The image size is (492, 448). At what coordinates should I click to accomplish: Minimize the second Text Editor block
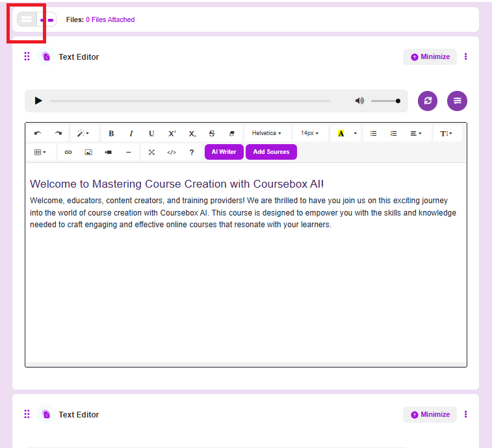coord(430,414)
